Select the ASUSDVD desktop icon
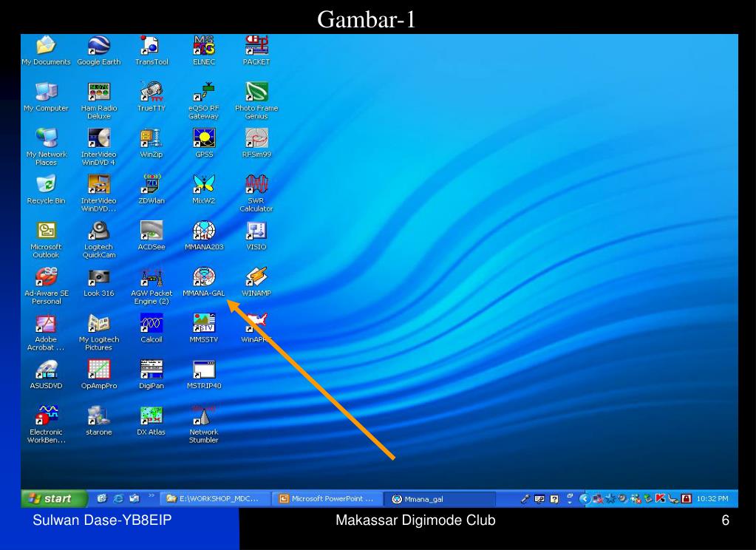This screenshot has height=550, width=756. pos(46,375)
